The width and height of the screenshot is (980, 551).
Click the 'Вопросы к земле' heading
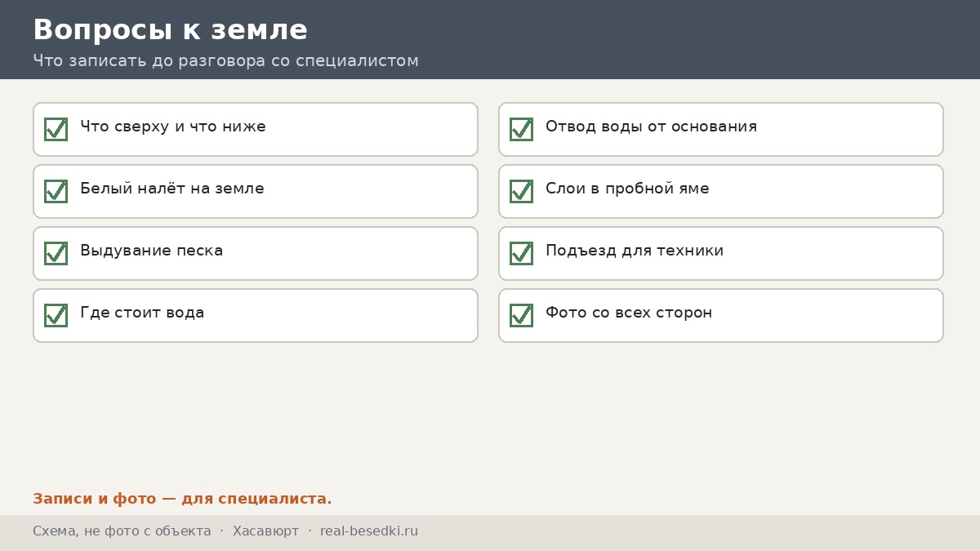170,30
